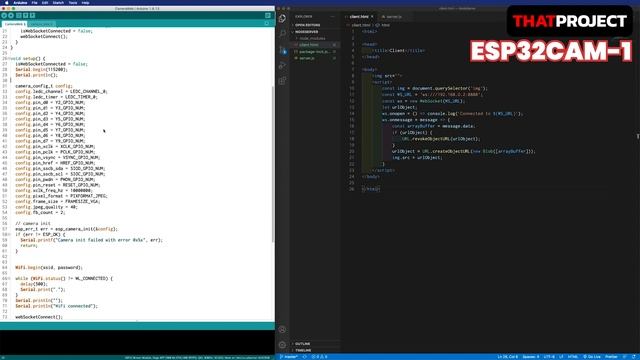Change end of line via LF status

561,357
